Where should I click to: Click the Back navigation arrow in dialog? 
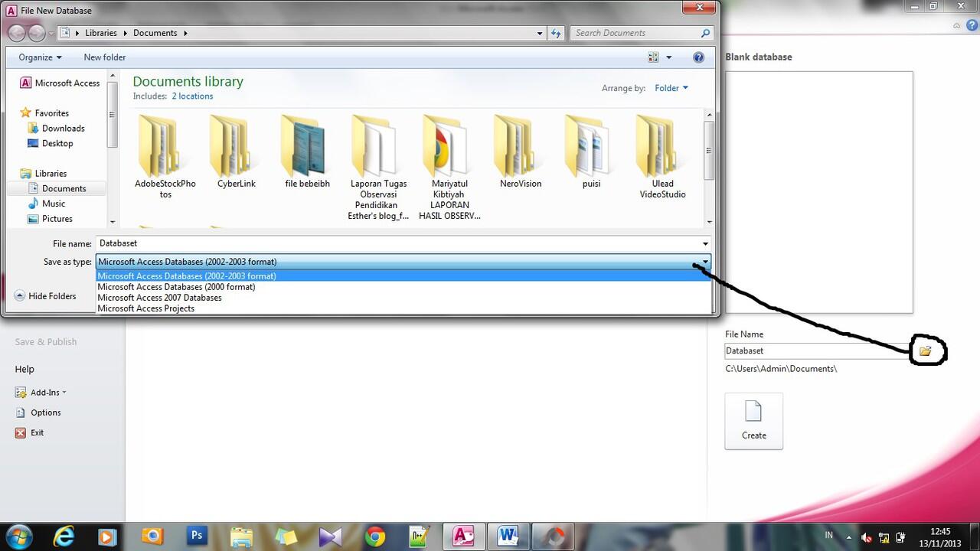click(16, 33)
